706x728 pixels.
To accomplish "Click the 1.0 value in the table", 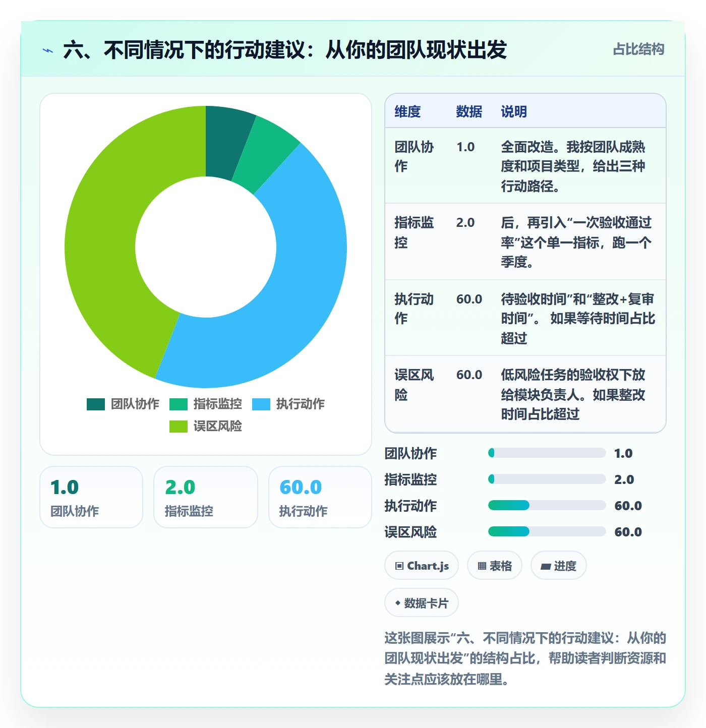I will tap(465, 147).
